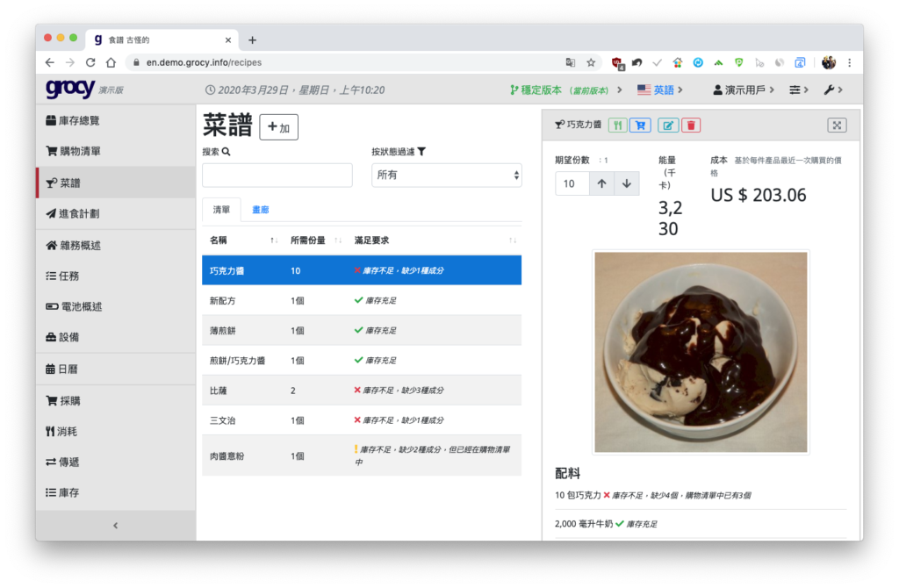Viewport: 899px width, 588px height.
Task: Add a new recipe with 加 button
Action: click(x=278, y=127)
